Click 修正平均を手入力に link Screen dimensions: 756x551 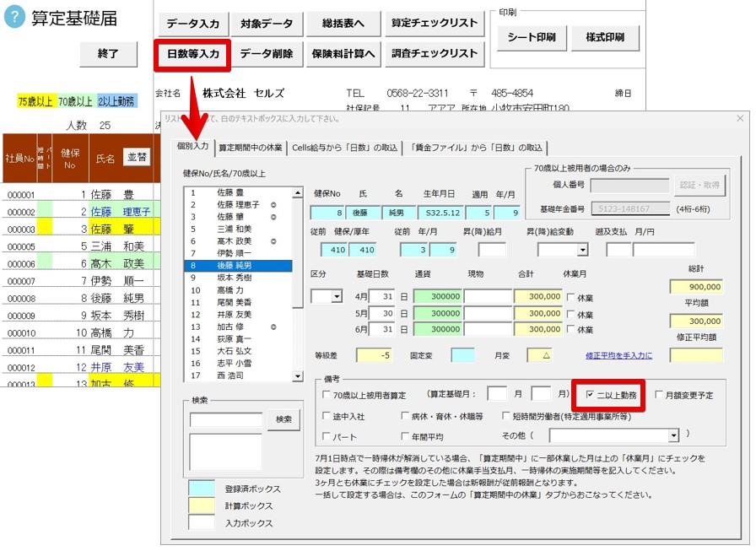pyautogui.click(x=619, y=356)
